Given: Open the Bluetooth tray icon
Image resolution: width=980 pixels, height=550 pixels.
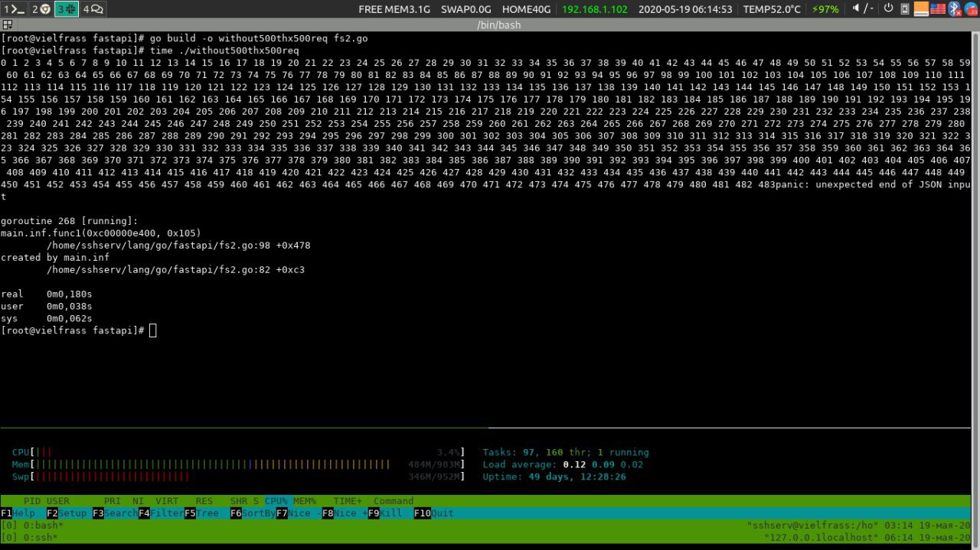Looking at the screenshot, I should coord(955,9).
